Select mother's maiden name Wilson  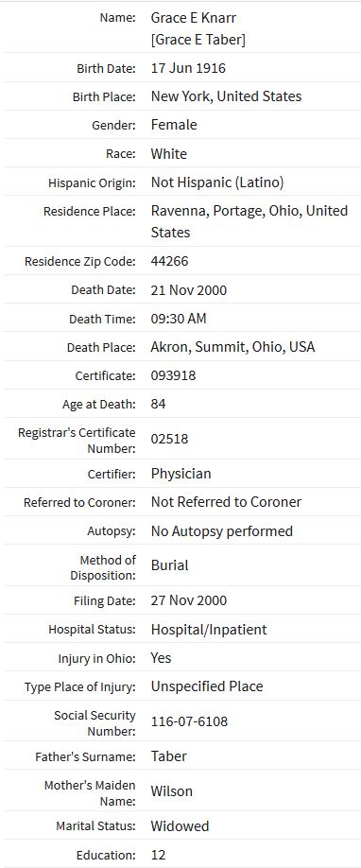tap(172, 791)
